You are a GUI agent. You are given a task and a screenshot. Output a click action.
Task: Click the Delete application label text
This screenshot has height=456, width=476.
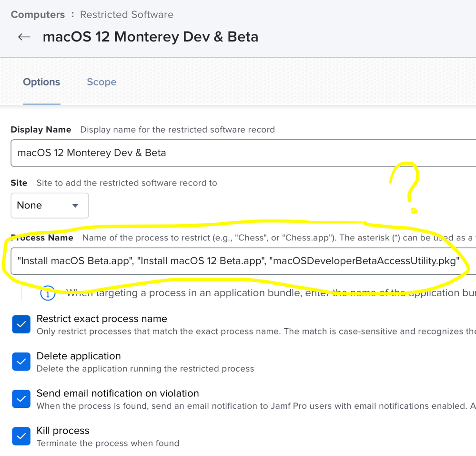[x=79, y=356]
